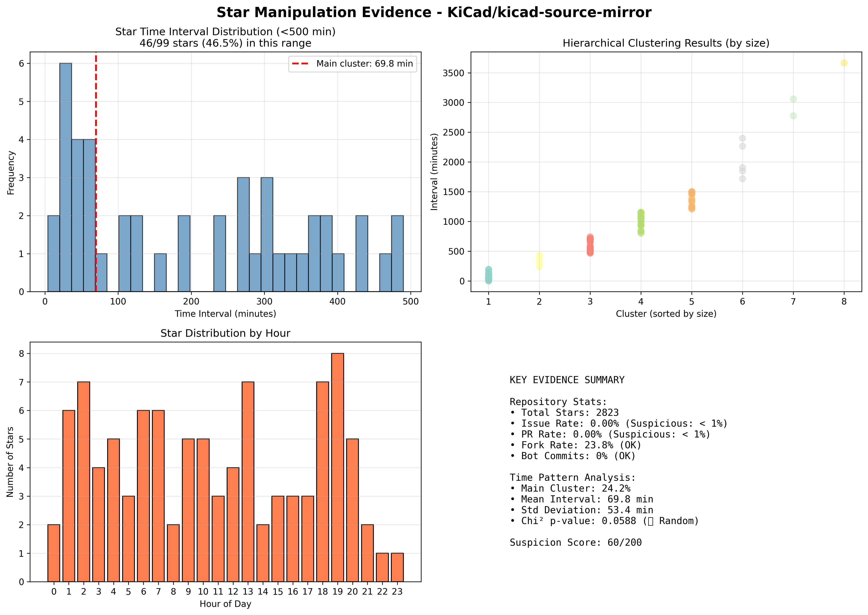Click the 'Time Interval (minutes)' axis label
The height and width of the screenshot is (615, 868).
225,314
